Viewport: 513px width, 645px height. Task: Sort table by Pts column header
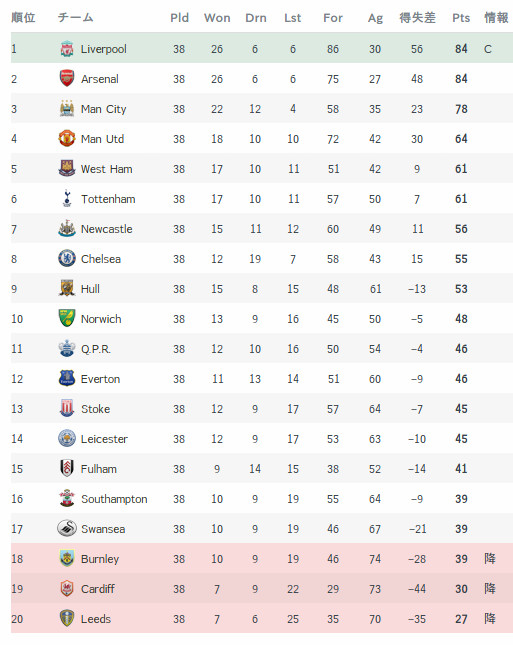coord(461,18)
